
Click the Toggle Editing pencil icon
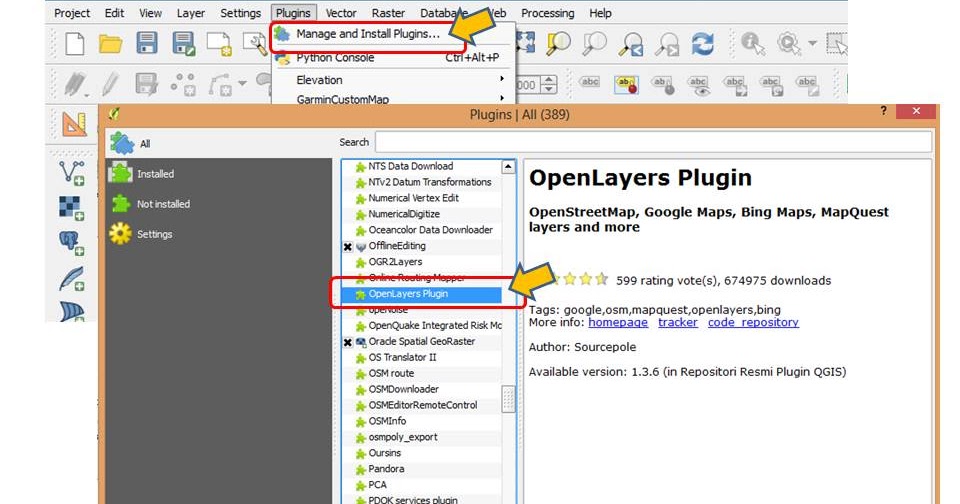click(x=111, y=84)
